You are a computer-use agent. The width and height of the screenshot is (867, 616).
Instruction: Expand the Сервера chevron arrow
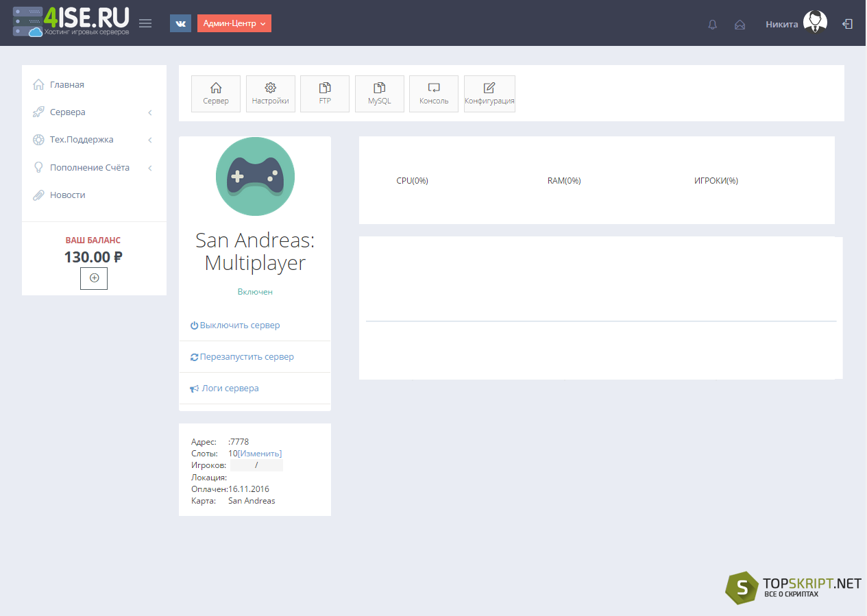150,112
